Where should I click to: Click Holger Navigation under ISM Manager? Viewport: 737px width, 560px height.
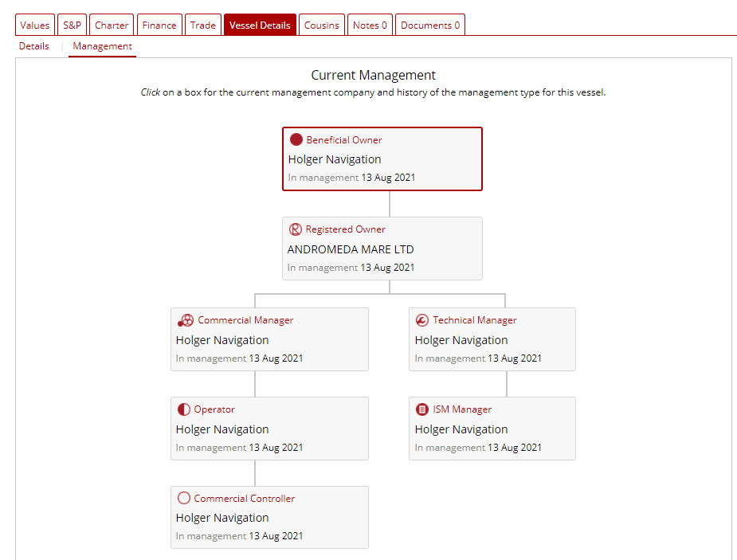[x=461, y=430]
